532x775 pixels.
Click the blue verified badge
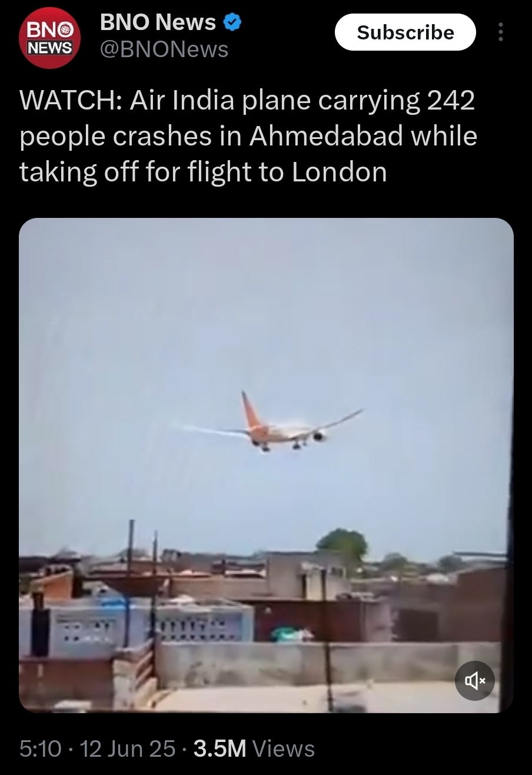pyautogui.click(x=233, y=23)
